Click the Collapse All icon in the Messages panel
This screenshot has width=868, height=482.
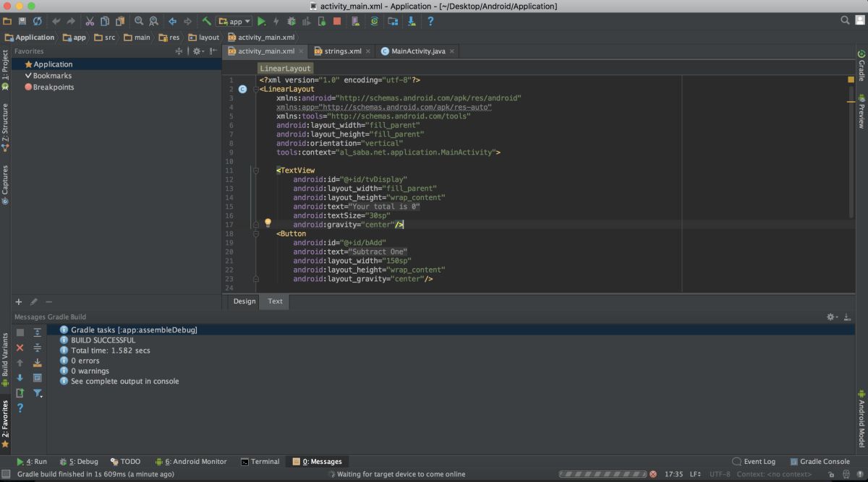click(x=38, y=348)
